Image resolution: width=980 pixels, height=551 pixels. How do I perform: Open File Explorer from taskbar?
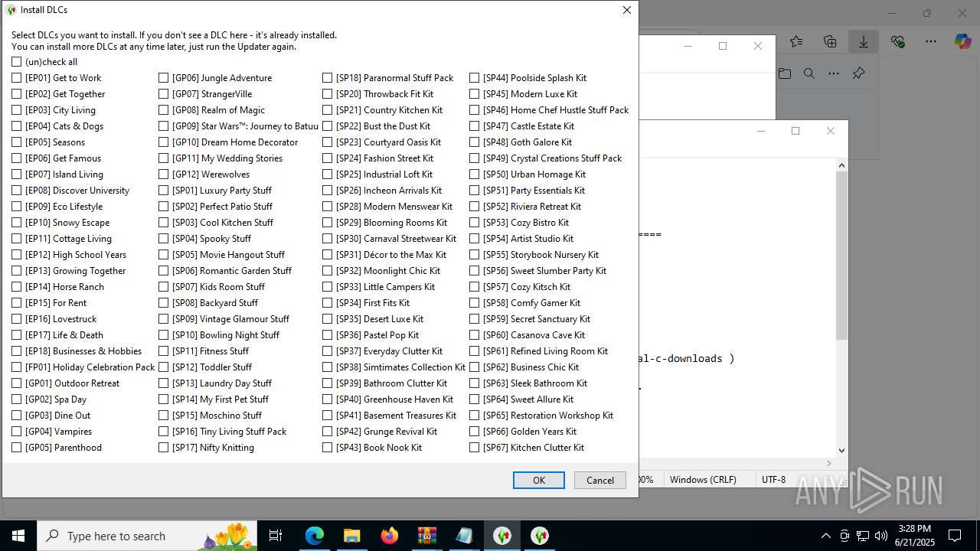[x=351, y=536]
